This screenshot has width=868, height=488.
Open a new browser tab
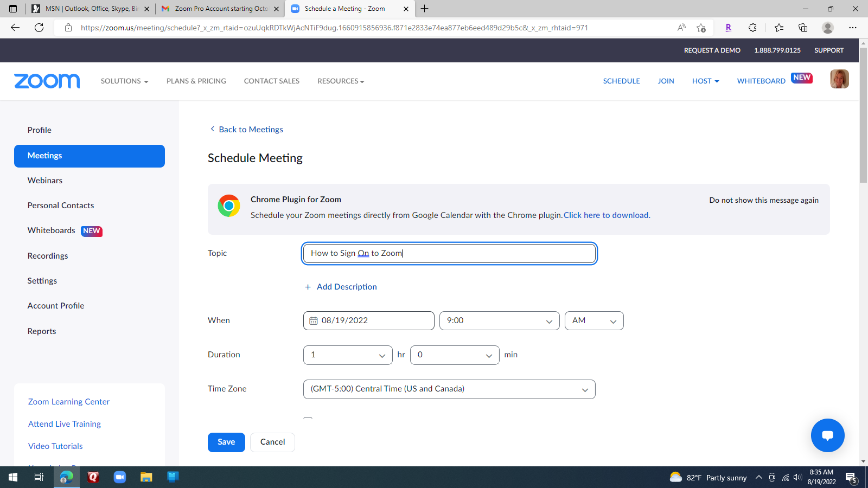coord(424,9)
